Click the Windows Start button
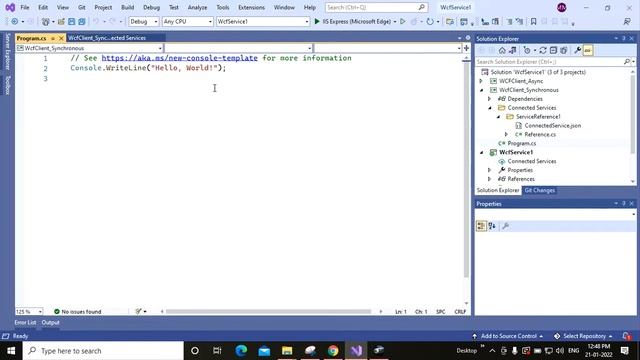640x360 pixels. (11, 351)
